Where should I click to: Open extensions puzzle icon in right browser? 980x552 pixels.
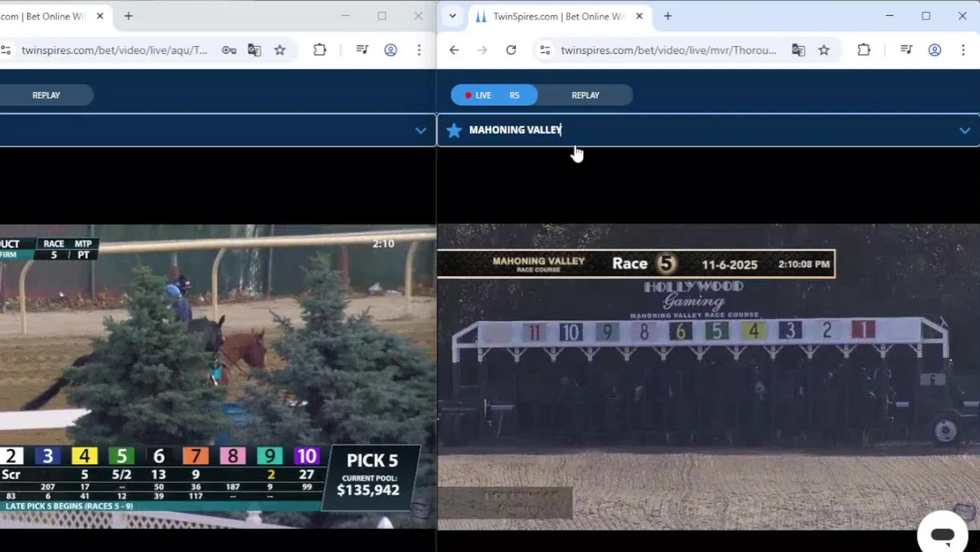[x=863, y=50]
